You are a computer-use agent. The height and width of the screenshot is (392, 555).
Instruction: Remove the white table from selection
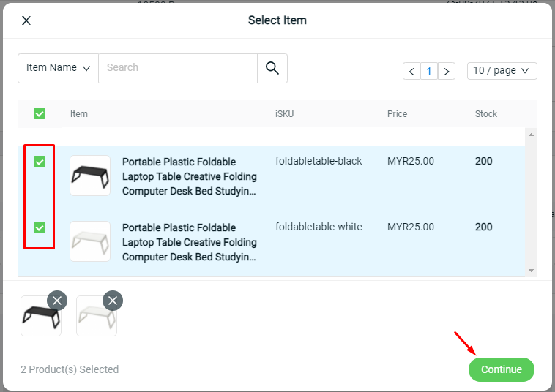tap(113, 301)
